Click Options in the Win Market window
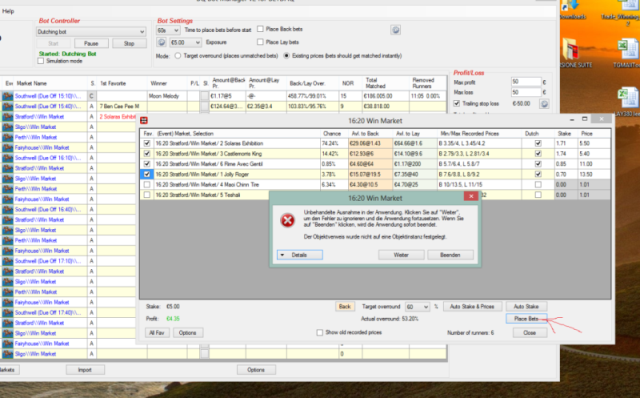Screen dimensions: 640x398 click(x=187, y=333)
